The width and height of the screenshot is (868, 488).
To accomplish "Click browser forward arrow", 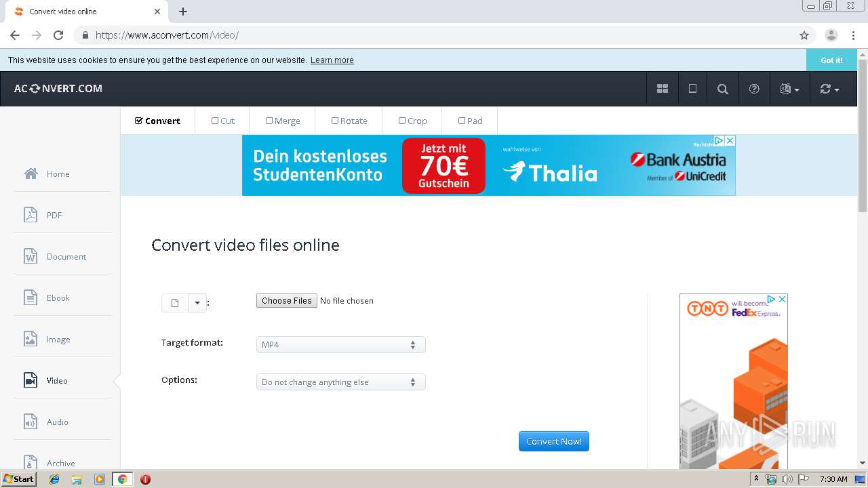I will click(x=37, y=35).
